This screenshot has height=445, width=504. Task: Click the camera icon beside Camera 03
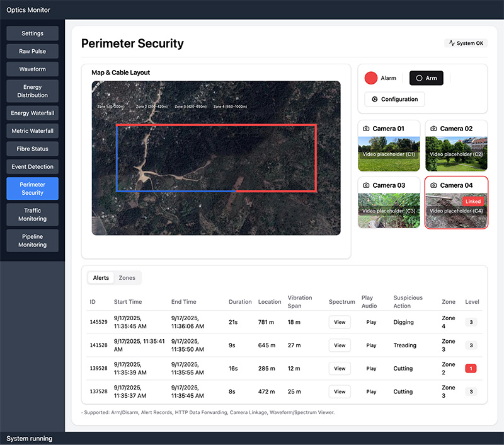coord(366,185)
